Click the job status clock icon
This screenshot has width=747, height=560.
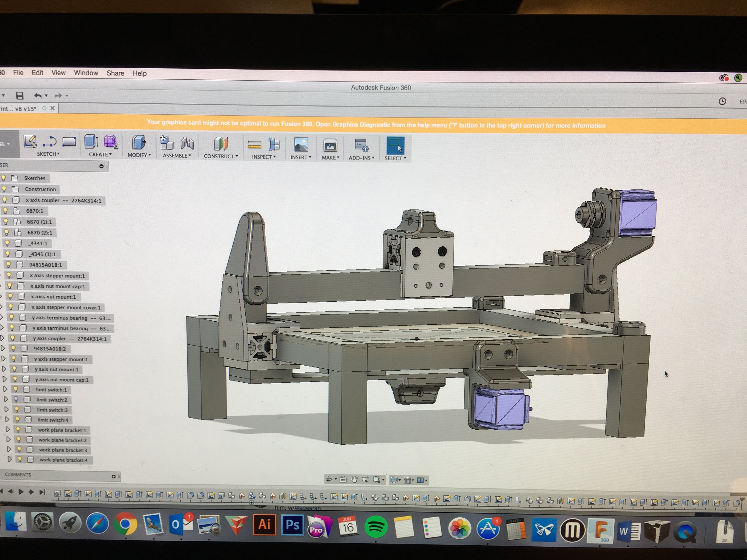[722, 101]
